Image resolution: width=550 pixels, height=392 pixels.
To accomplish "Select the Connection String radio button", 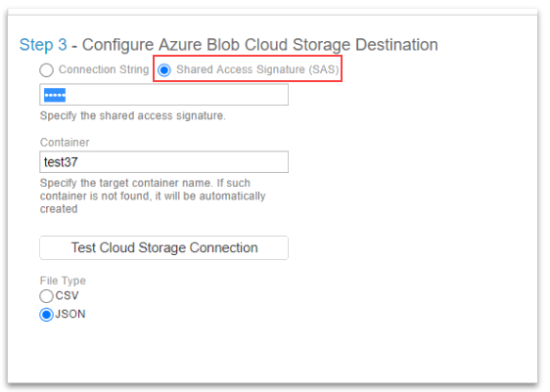I will [46, 70].
